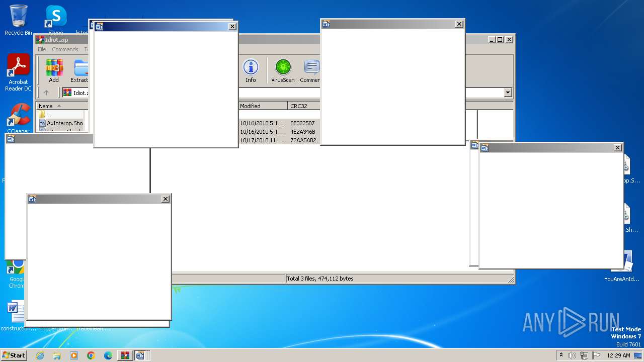Click the Add button in WinRAR toolbar

(54, 71)
